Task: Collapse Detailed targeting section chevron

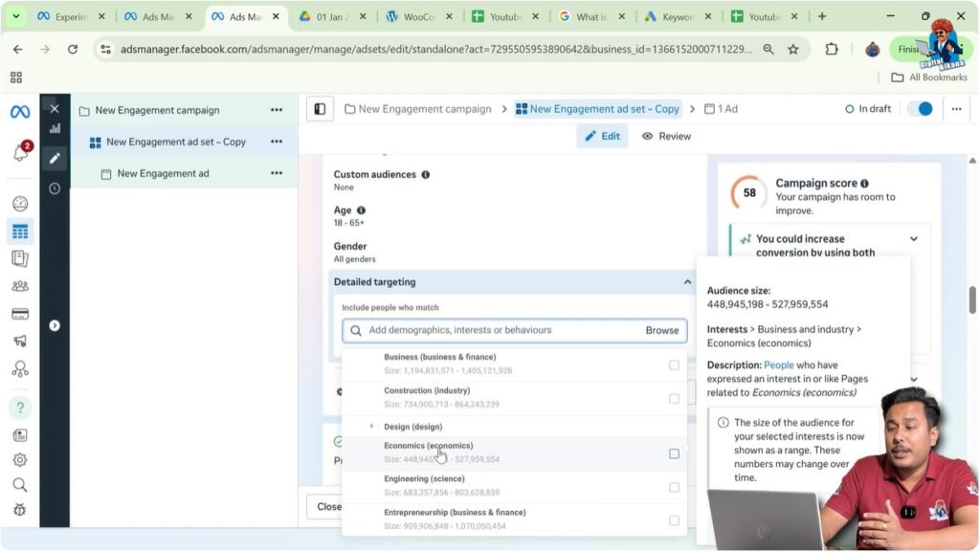Action: click(x=687, y=282)
